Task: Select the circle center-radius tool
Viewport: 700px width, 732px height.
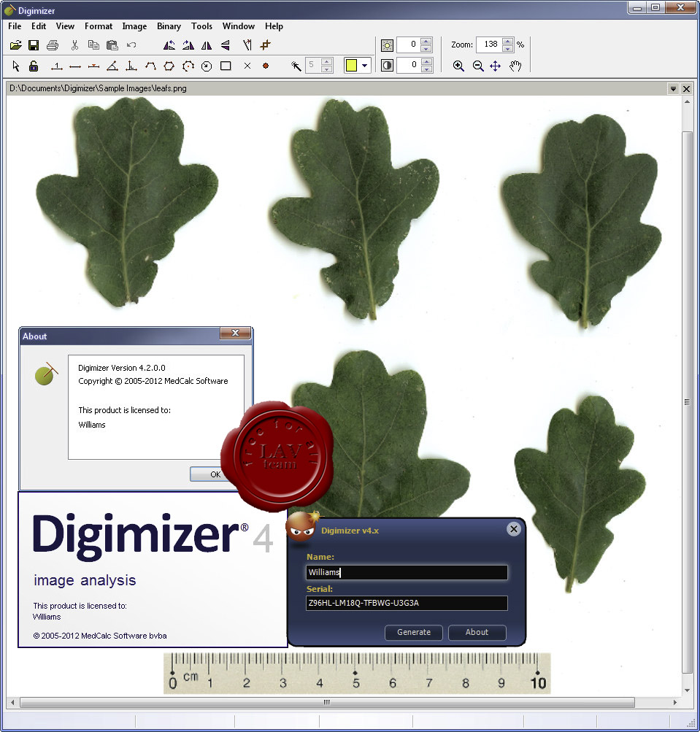Action: pos(207,66)
